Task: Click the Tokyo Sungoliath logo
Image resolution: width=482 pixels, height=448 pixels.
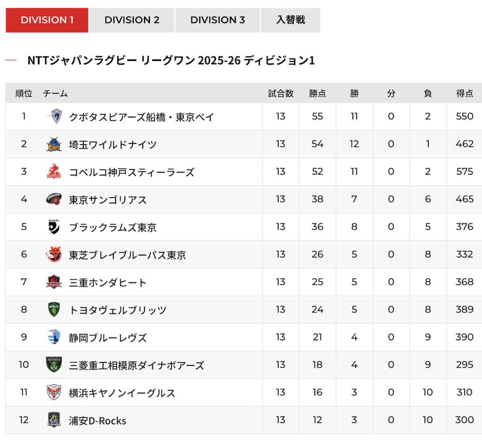Action: (x=54, y=199)
